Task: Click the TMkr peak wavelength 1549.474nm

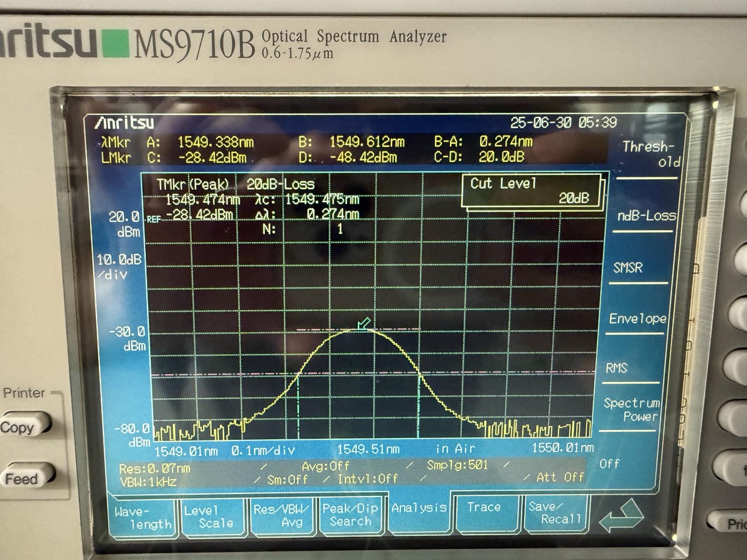Action: tap(202, 200)
